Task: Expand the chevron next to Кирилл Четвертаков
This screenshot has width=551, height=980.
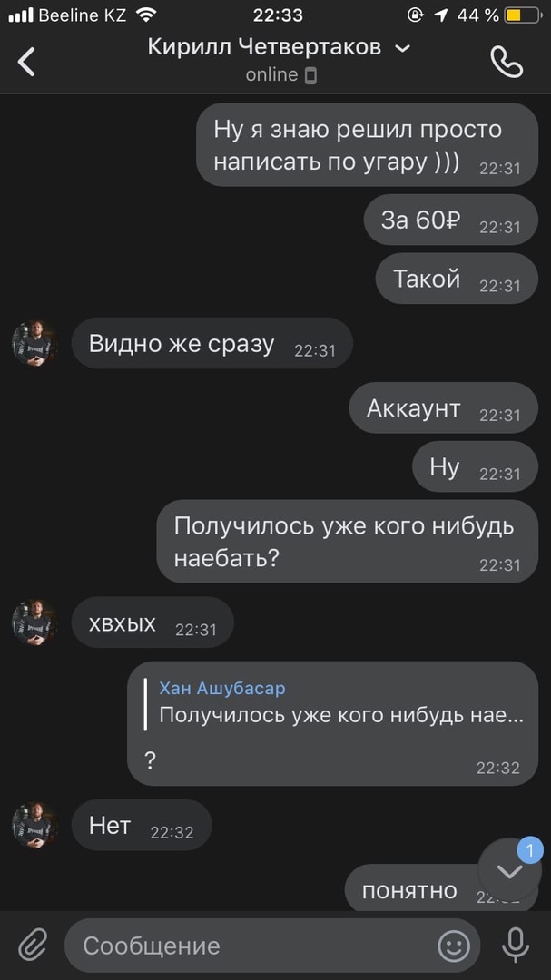Action: coord(403,48)
